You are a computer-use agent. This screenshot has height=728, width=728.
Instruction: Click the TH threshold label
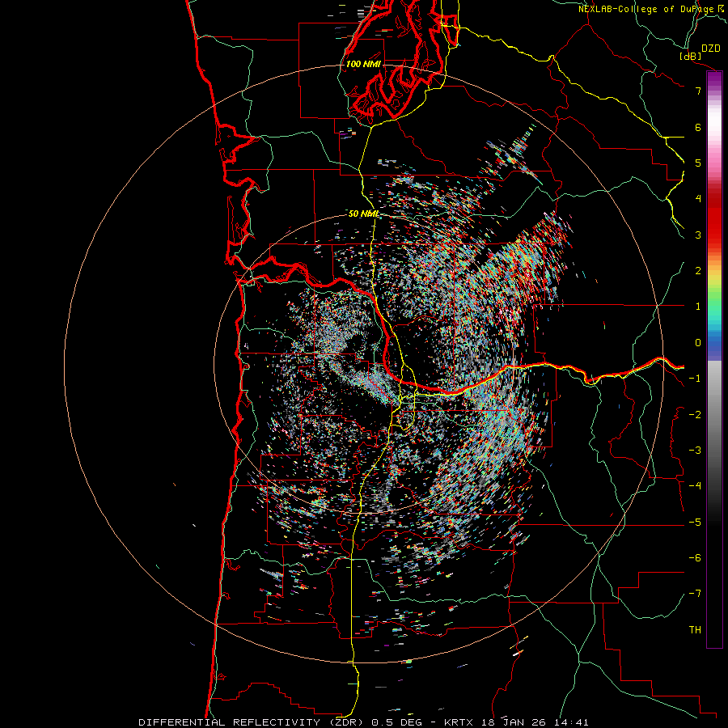[x=695, y=630]
